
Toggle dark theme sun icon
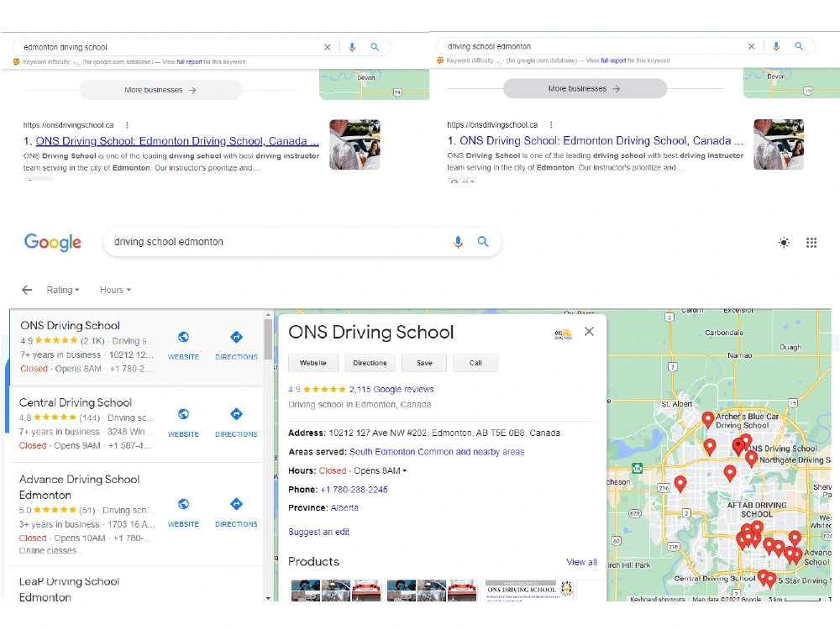coord(784,243)
